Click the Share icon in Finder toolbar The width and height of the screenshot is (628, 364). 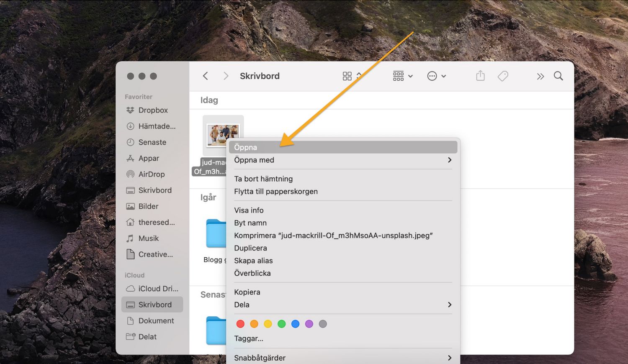tap(480, 76)
